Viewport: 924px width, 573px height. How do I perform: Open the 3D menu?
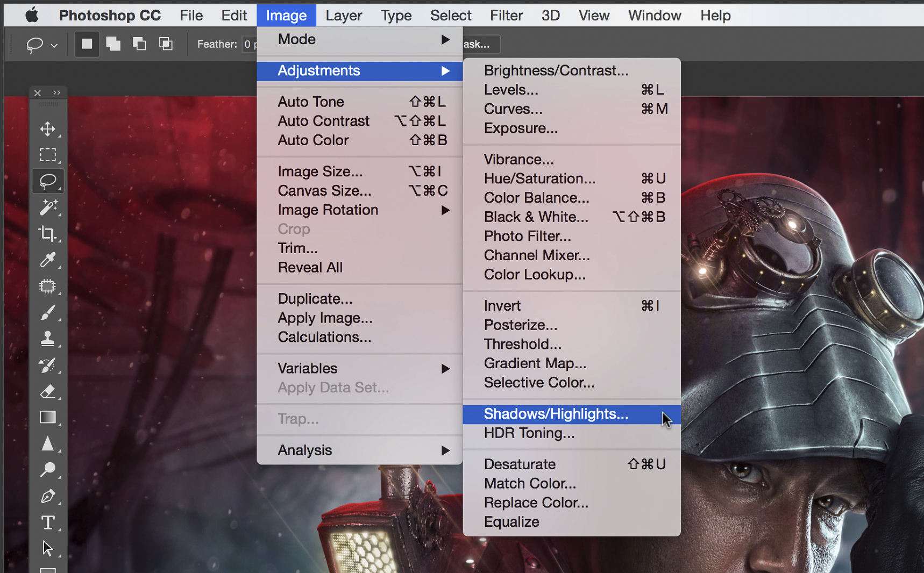tap(551, 16)
